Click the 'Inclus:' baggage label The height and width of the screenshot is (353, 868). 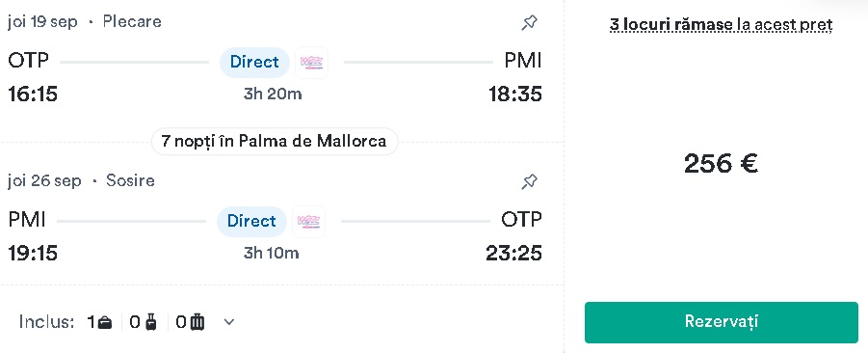tap(46, 322)
